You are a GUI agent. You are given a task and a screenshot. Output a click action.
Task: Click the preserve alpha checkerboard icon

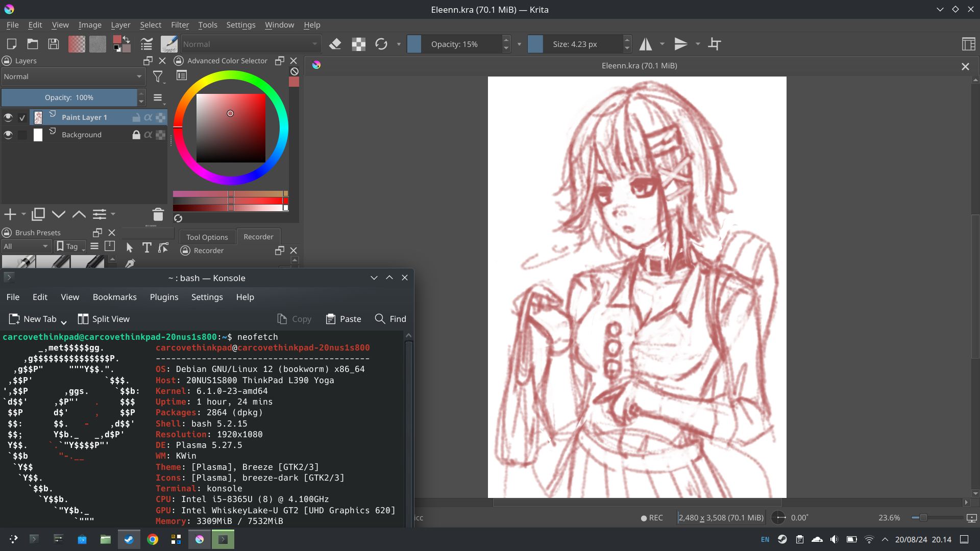point(358,44)
